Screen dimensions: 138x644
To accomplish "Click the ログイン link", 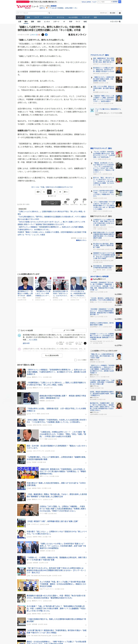I will pos(42,8).
